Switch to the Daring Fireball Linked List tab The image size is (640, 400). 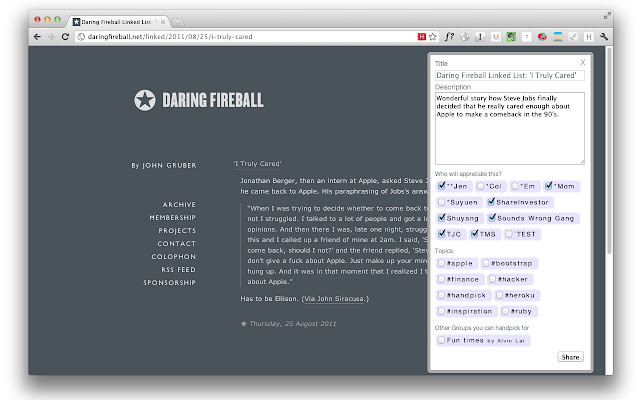point(117,22)
